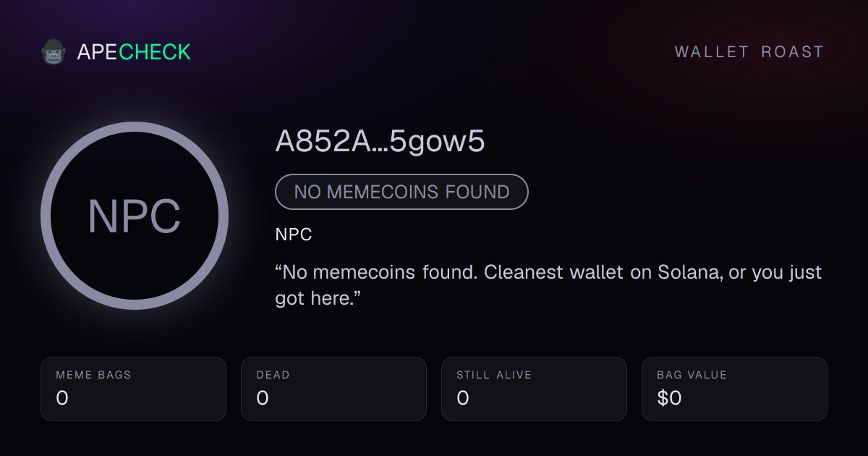Open the BAG VALUE stat card
This screenshot has width=868, height=456.
tap(734, 389)
